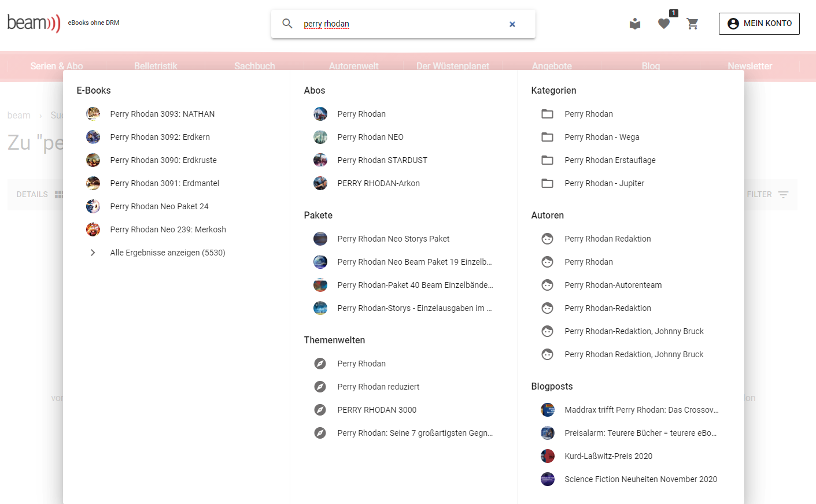Image resolution: width=816 pixels, height=504 pixels.
Task: Open Perry Rhodan Neo Beam Paket 19
Action: [414, 262]
